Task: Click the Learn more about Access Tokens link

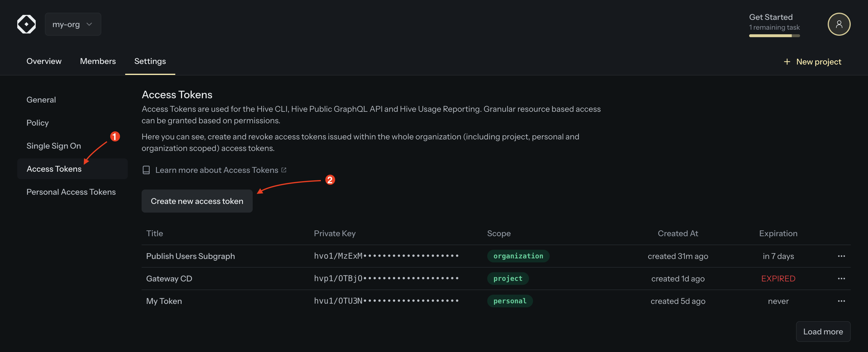Action: pos(216,170)
